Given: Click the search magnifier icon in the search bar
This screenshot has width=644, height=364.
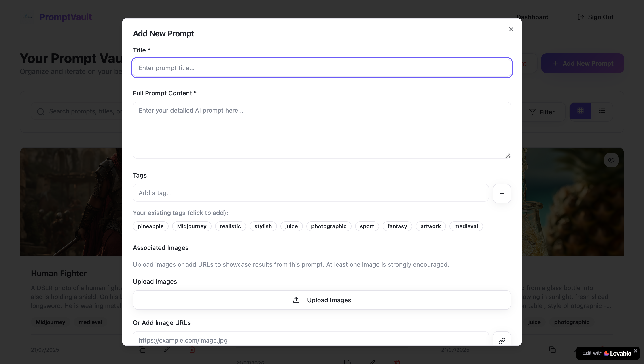Looking at the screenshot, I should point(40,111).
